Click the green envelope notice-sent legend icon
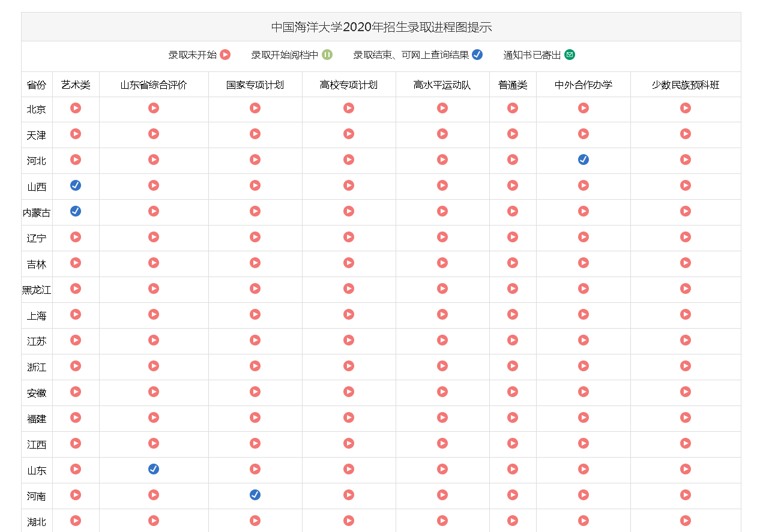This screenshot has height=532, width=757. coord(570,55)
